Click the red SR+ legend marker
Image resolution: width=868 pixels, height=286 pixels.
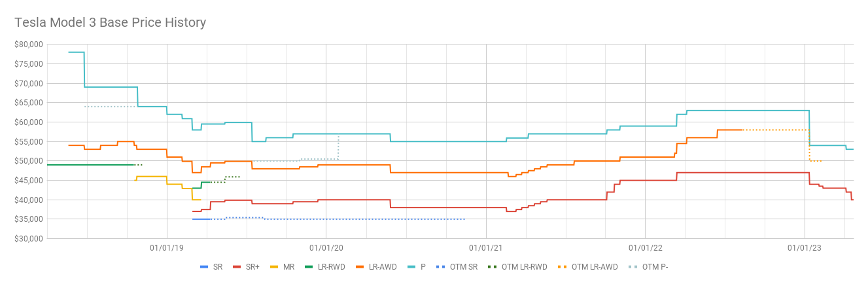pos(237,267)
